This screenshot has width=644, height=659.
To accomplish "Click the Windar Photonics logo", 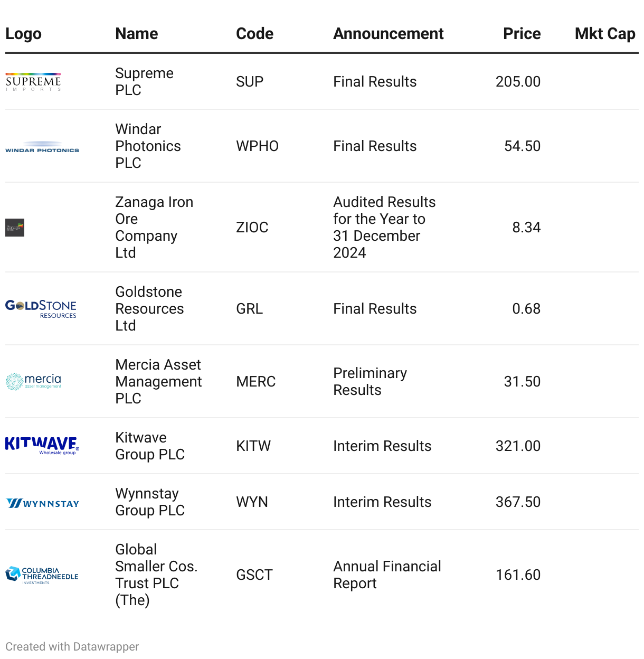I will coord(42,147).
